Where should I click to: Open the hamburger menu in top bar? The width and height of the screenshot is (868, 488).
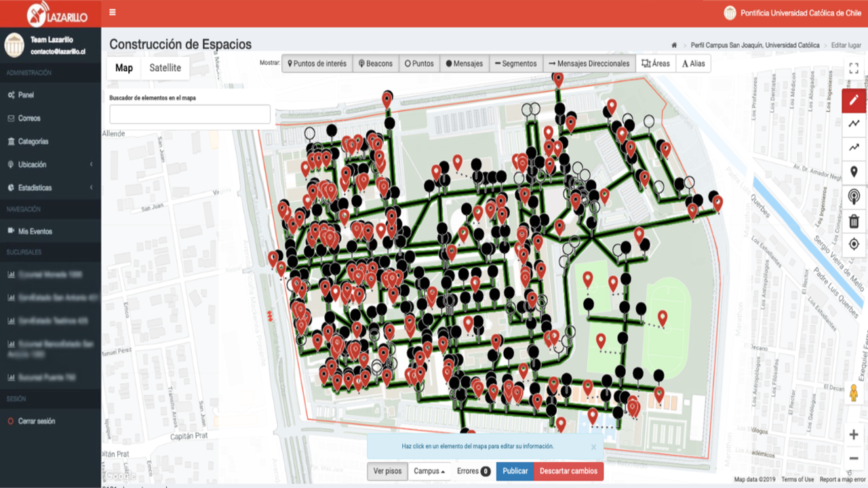coord(112,12)
